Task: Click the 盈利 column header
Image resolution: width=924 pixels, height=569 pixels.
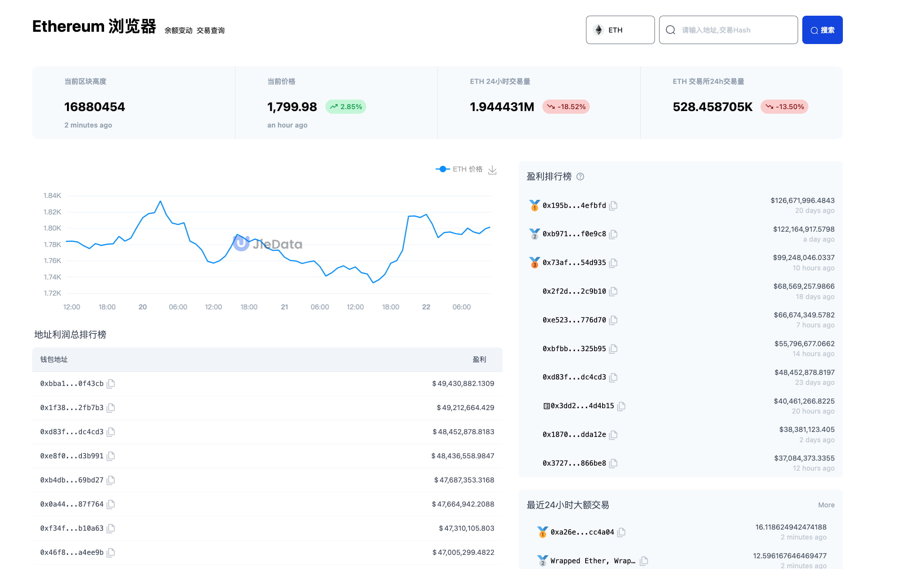Action: click(479, 360)
